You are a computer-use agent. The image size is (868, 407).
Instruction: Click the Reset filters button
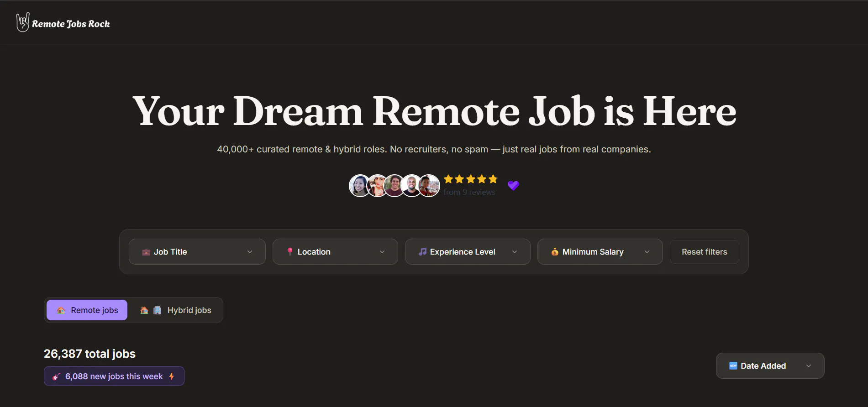(705, 252)
